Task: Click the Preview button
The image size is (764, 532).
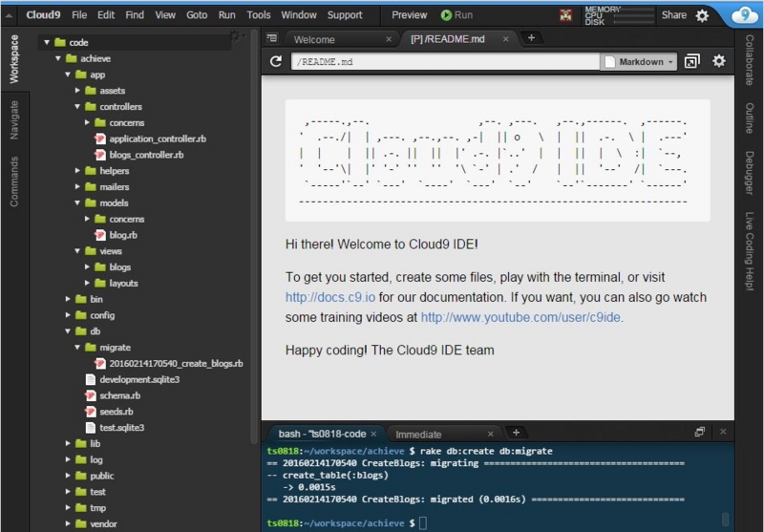Action: 410,15
